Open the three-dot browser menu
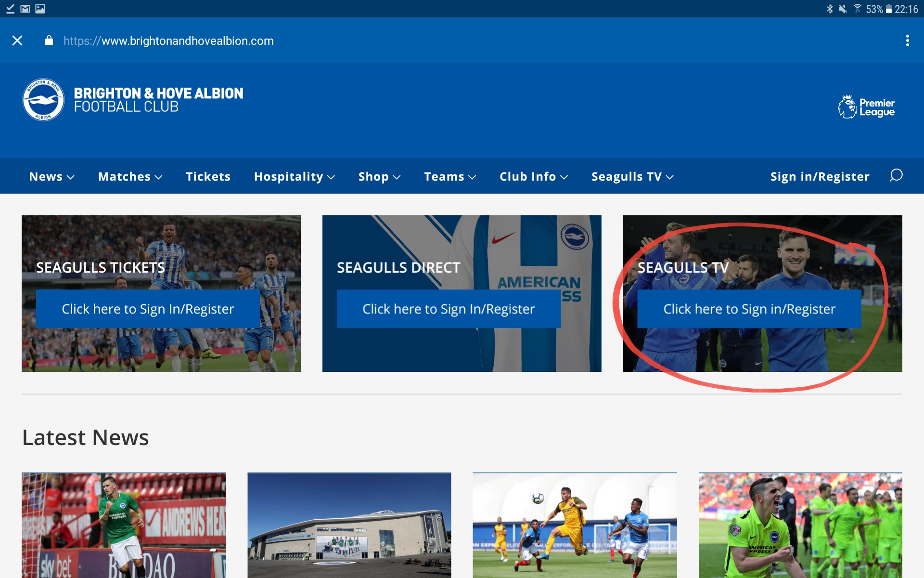Viewport: 924px width, 578px height. tap(907, 40)
